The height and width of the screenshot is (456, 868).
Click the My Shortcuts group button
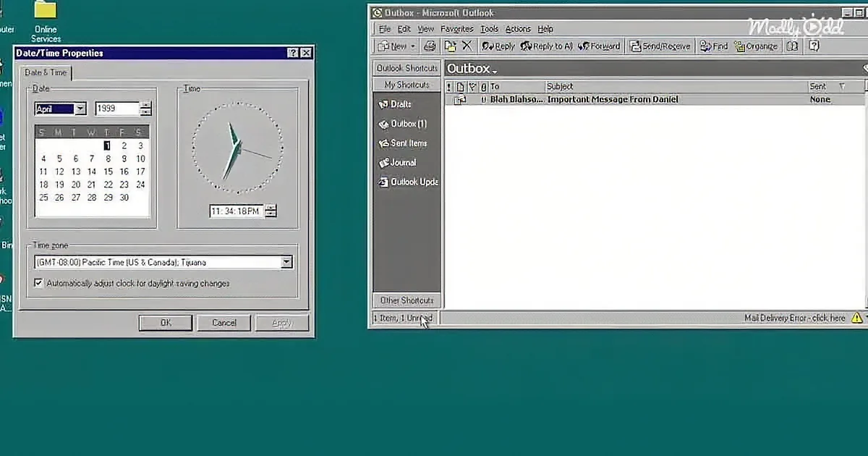[407, 85]
